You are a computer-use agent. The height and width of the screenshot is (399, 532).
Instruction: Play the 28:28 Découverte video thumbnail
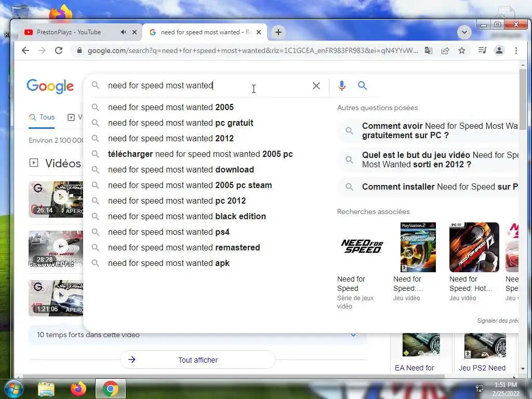coord(56,249)
